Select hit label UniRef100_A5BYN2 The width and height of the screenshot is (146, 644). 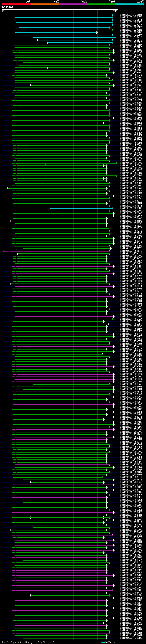click(131, 50)
